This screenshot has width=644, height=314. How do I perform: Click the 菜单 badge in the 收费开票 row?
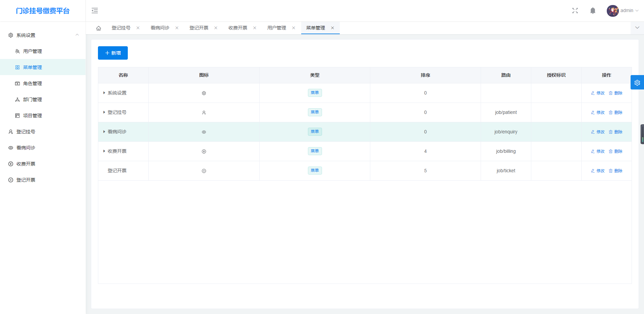(315, 151)
